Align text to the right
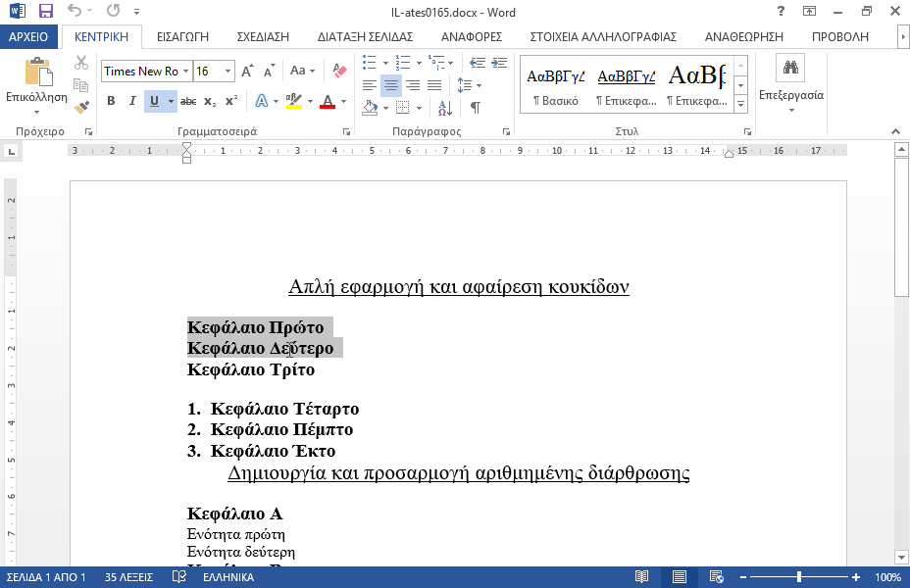This screenshot has height=588, width=910. [413, 86]
